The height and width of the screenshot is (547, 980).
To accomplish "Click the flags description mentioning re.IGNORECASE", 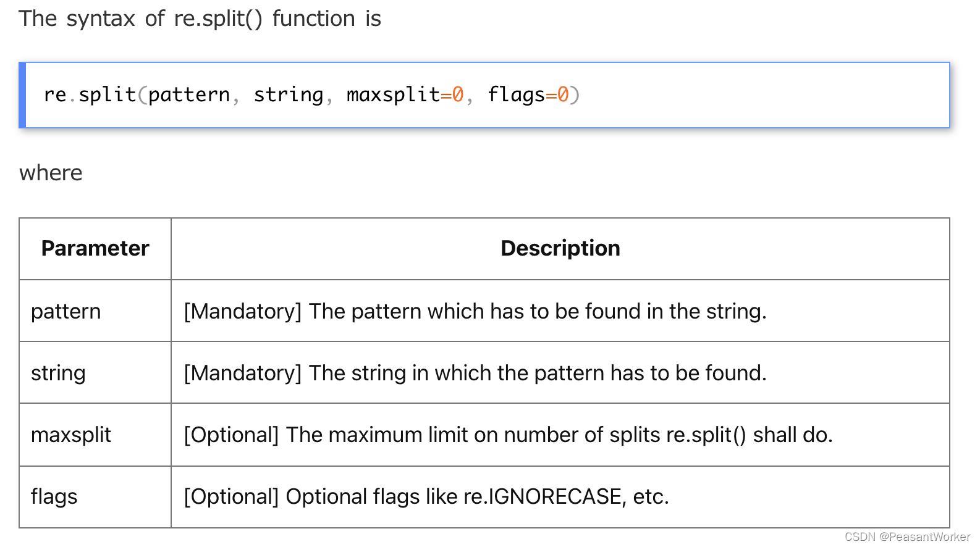I will pos(426,496).
